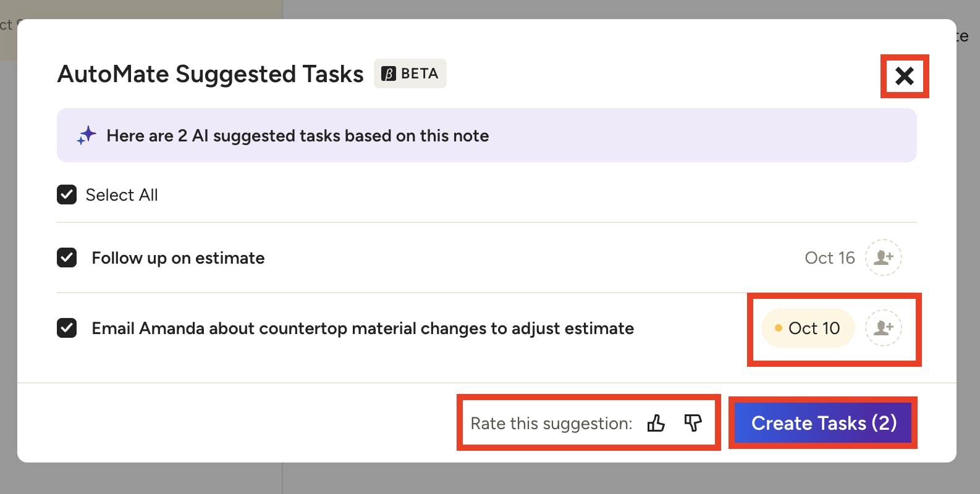980x494 pixels.
Task: Click the AutoMate Suggested Tasks heading
Action: 210,73
